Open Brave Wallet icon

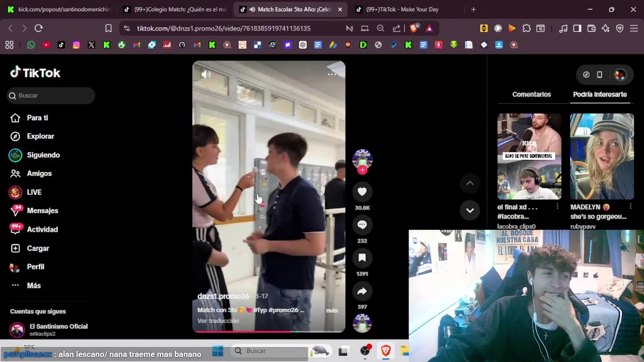point(591,28)
